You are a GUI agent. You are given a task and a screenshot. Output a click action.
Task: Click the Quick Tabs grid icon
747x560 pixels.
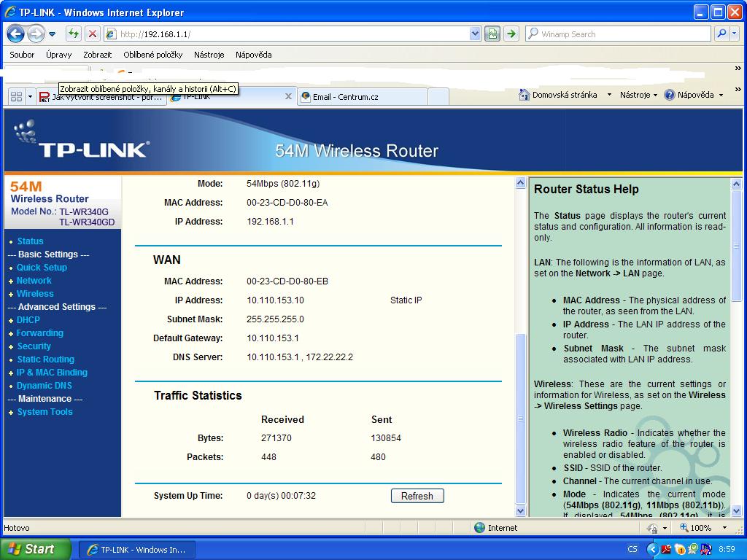(x=16, y=97)
